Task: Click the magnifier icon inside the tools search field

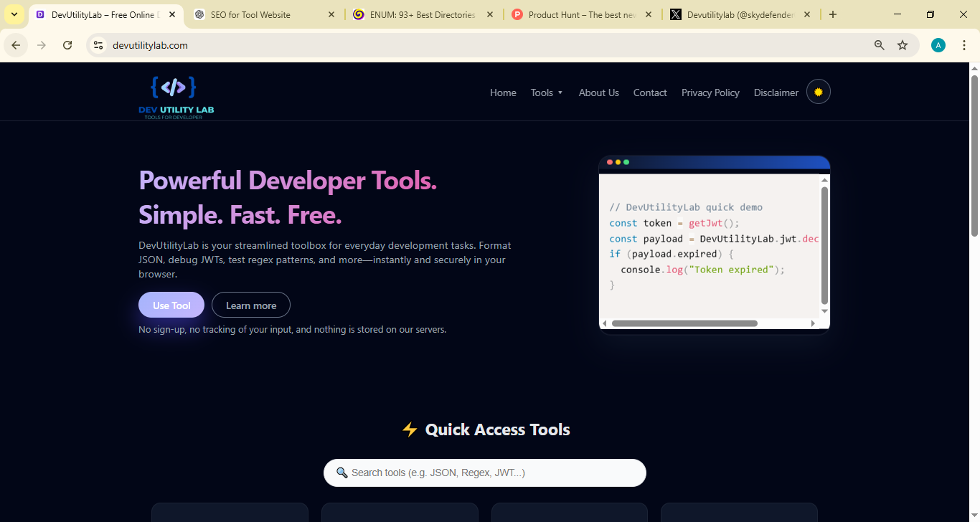Action: point(341,473)
